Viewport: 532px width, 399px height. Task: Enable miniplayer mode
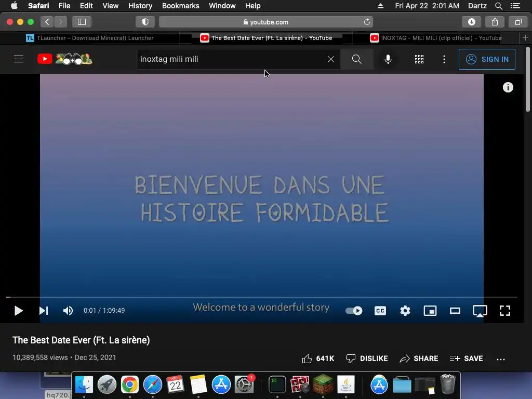(x=430, y=311)
